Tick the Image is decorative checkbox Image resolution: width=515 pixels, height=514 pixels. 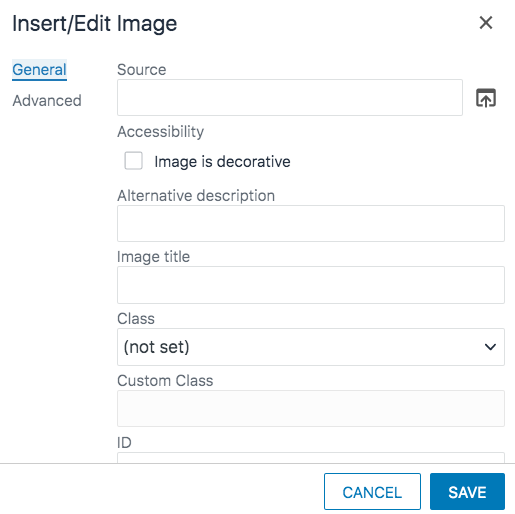point(133,161)
